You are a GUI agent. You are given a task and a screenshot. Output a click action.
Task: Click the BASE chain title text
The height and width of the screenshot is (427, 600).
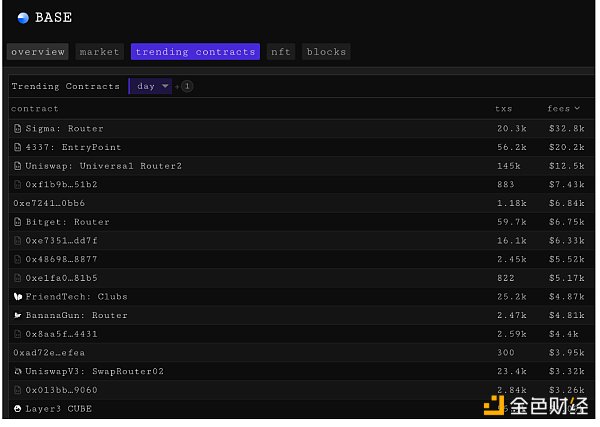point(54,18)
